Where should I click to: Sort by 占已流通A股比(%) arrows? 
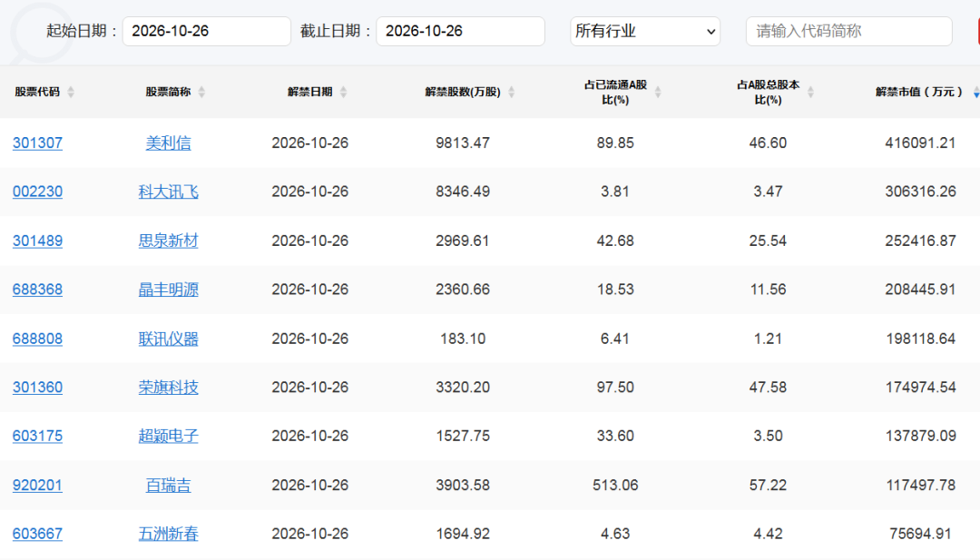click(x=658, y=92)
